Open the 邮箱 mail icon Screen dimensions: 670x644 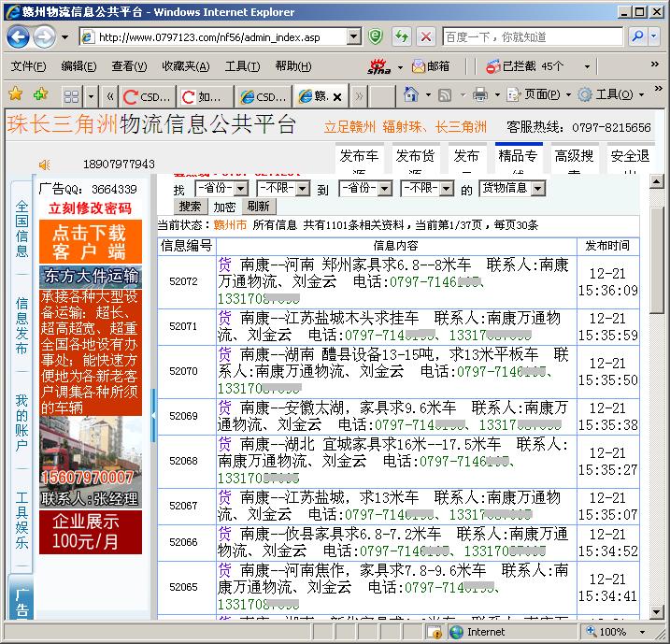point(419,66)
